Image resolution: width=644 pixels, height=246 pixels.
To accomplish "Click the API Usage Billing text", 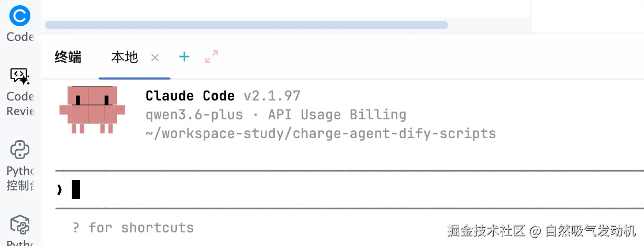I will (x=337, y=115).
